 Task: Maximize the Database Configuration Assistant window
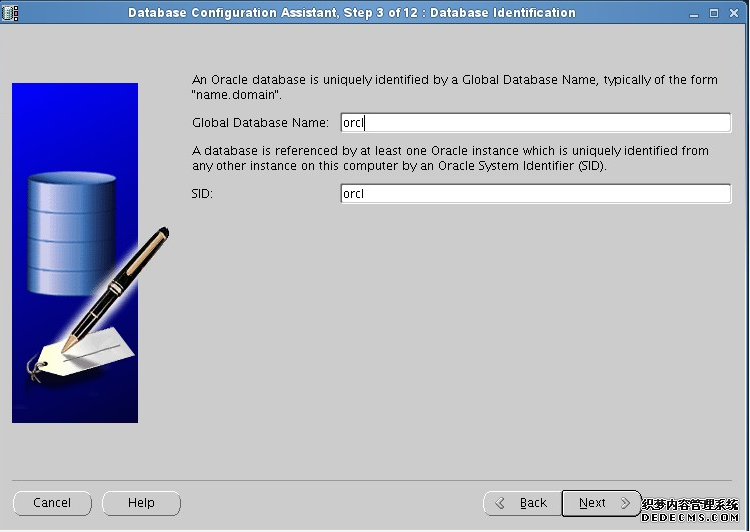(716, 13)
